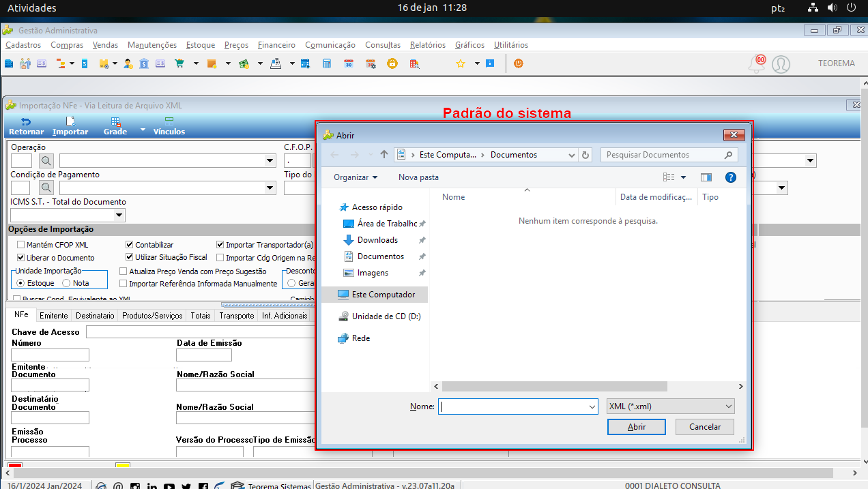Open the view options dropdown in Abrir dialog
Image resolution: width=868 pixels, height=489 pixels.
pos(684,177)
